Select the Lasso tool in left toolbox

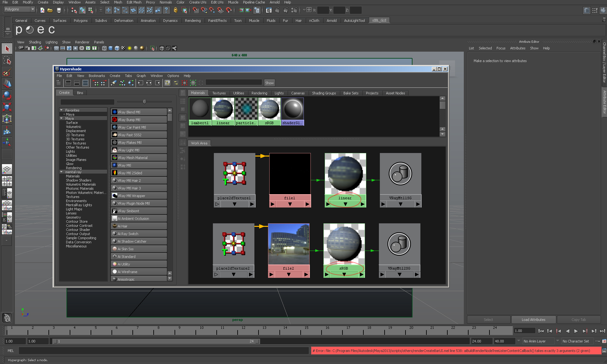(7, 61)
